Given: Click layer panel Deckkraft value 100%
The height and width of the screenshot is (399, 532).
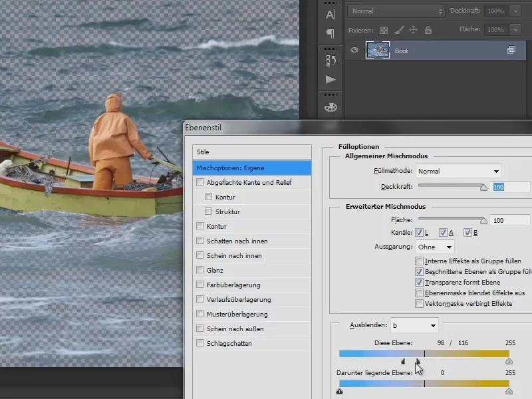Looking at the screenshot, I should (496, 11).
